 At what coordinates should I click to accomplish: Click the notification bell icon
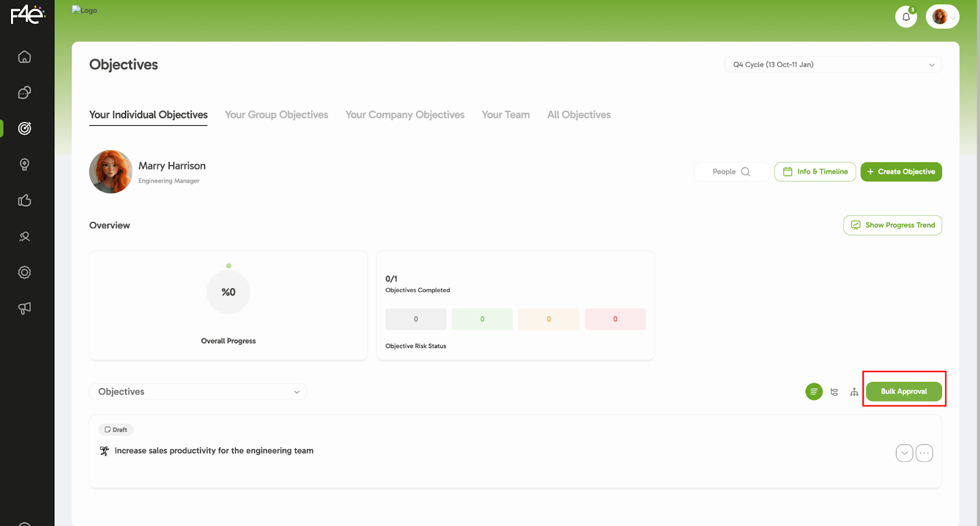click(x=906, y=17)
